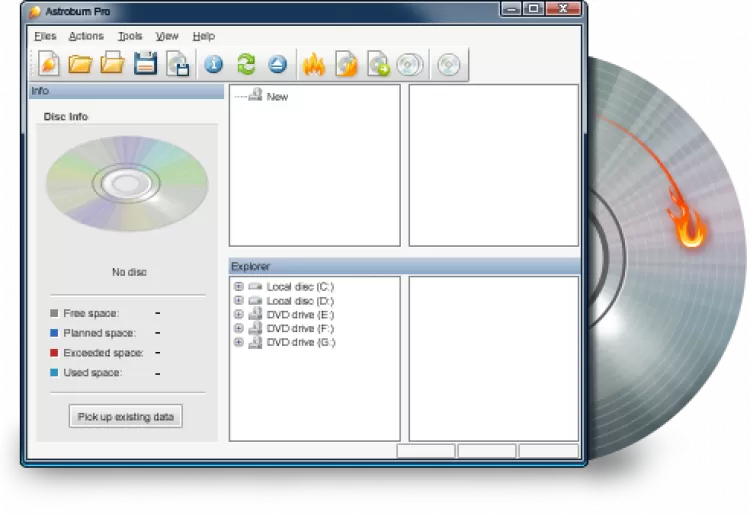The image size is (750, 515).
Task: Click the New project toolbar icon
Action: tap(49, 64)
